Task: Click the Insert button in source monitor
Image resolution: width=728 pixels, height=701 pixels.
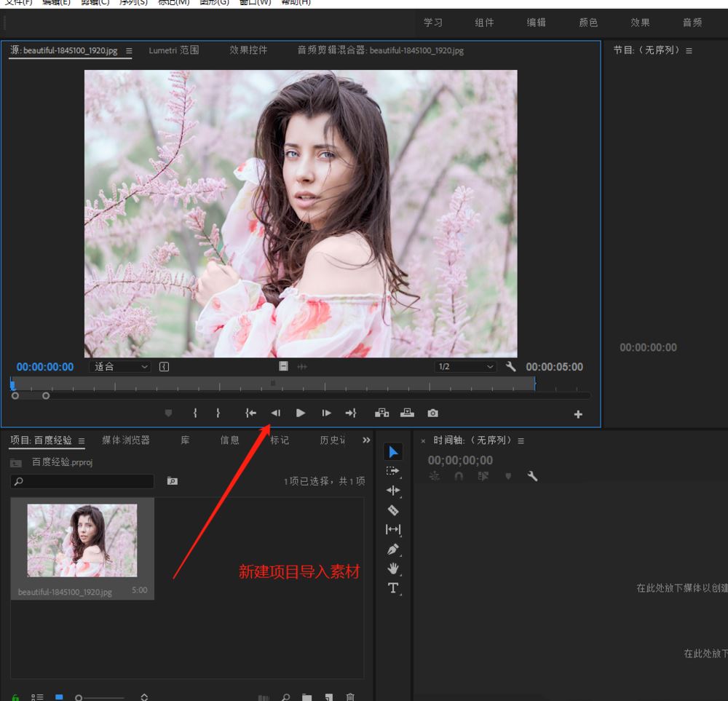Action: pyautogui.click(x=382, y=413)
